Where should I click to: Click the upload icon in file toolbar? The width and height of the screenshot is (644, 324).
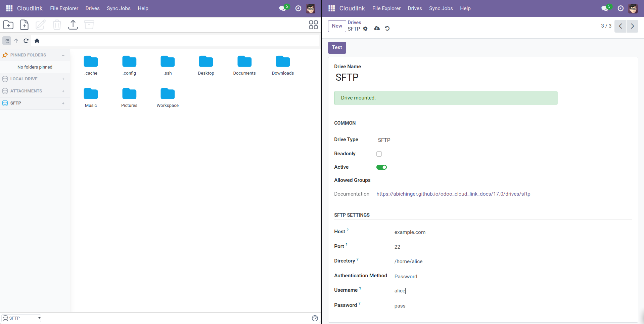[73, 25]
